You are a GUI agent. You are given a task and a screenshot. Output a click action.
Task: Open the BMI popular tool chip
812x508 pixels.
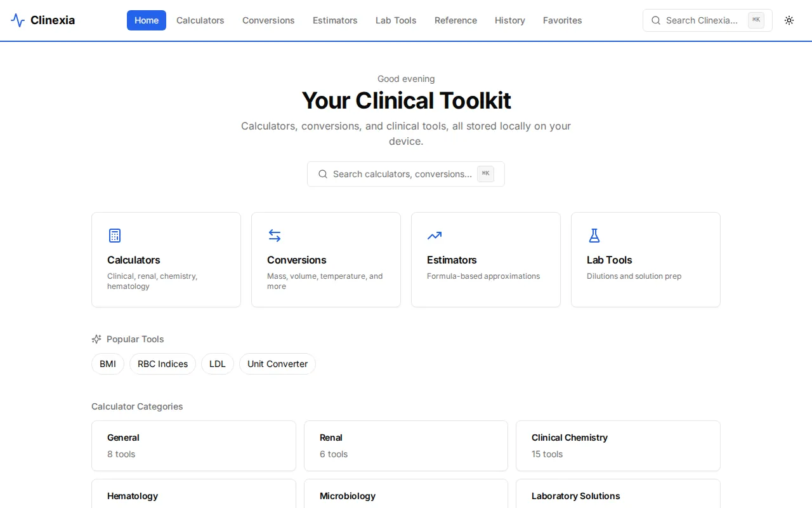[108, 364]
